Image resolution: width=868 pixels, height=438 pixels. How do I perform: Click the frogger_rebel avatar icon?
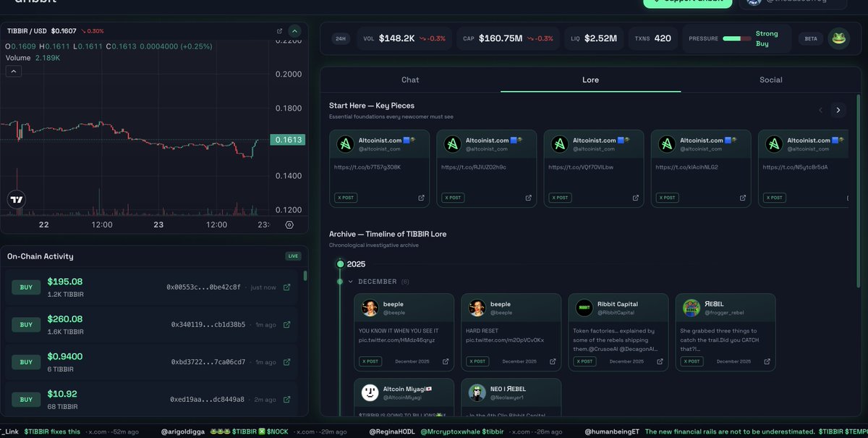(x=691, y=308)
